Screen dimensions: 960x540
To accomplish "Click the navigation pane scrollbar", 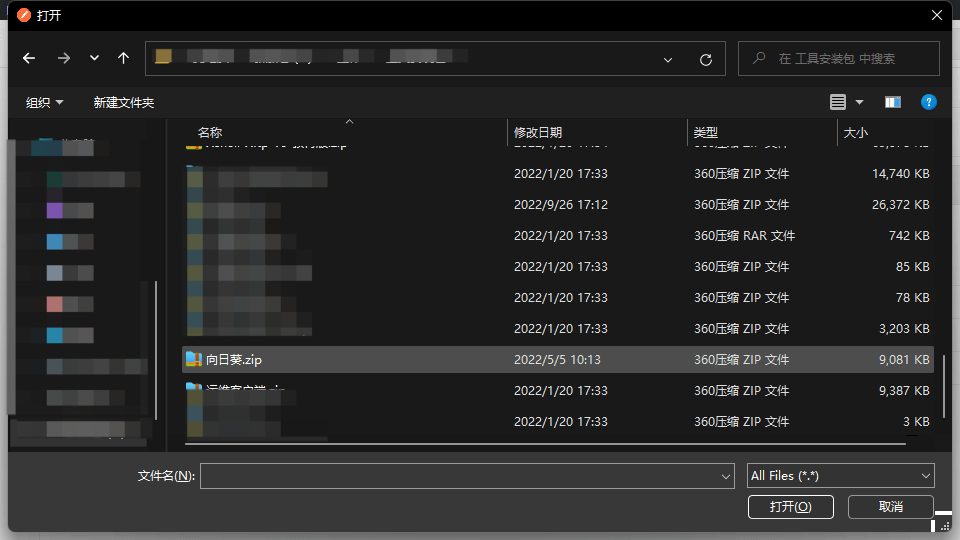I will [156, 350].
